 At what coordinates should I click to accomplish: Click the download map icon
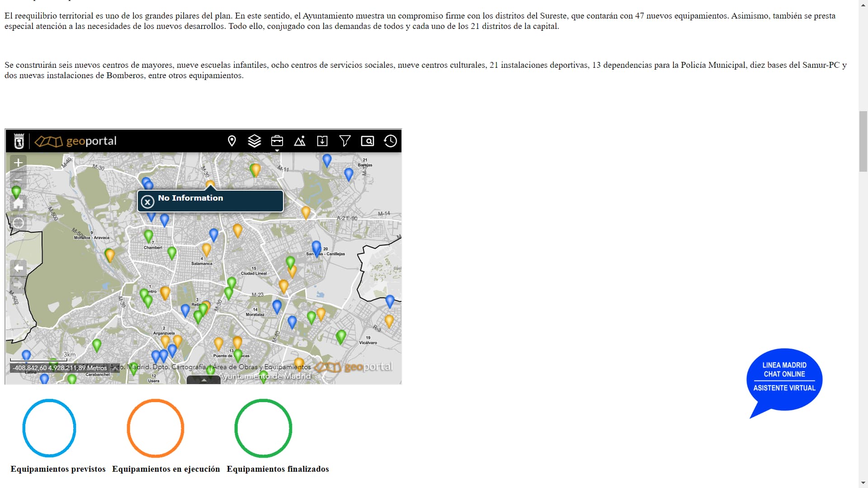pos(322,141)
